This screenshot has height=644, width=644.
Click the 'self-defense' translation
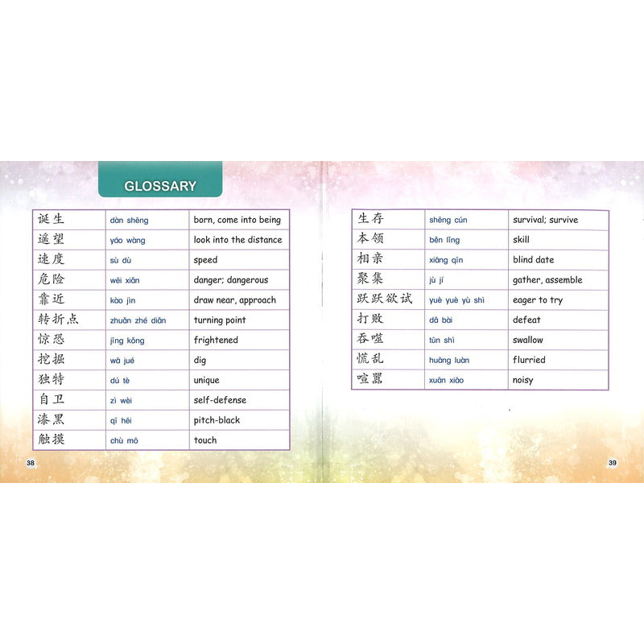[x=220, y=400]
